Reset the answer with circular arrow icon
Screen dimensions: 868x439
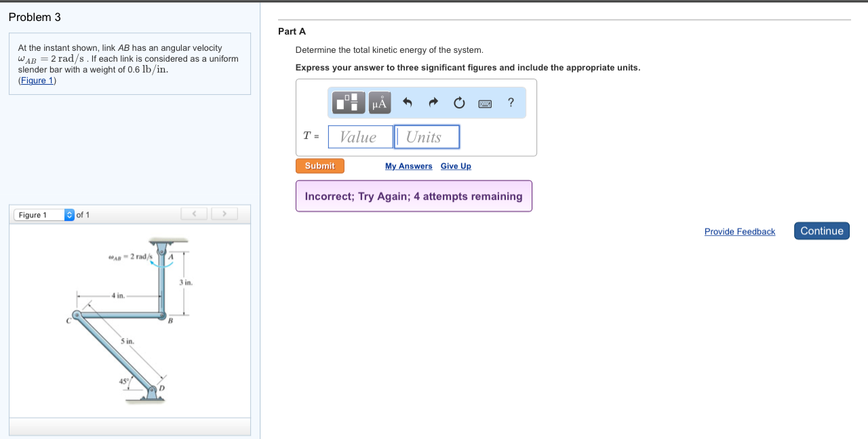pos(459,103)
